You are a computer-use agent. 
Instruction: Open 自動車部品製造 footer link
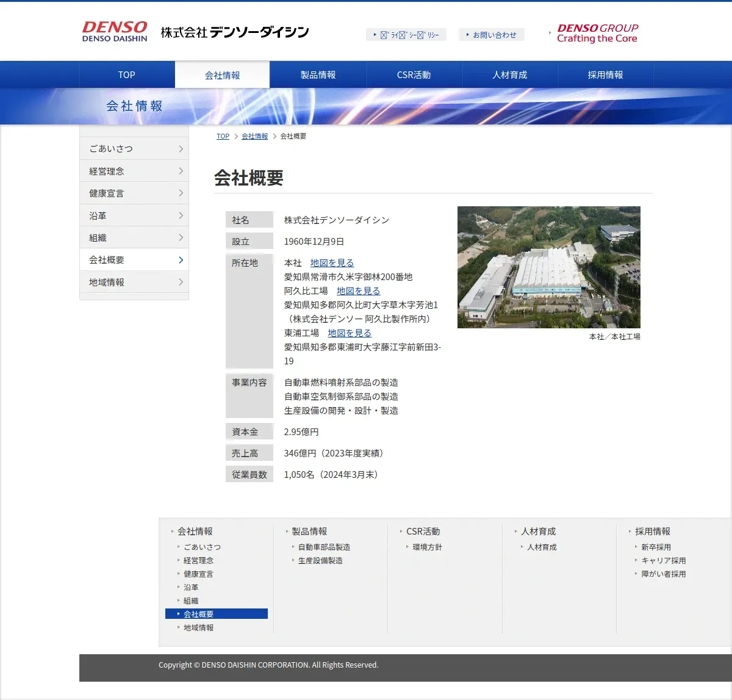coord(324,547)
